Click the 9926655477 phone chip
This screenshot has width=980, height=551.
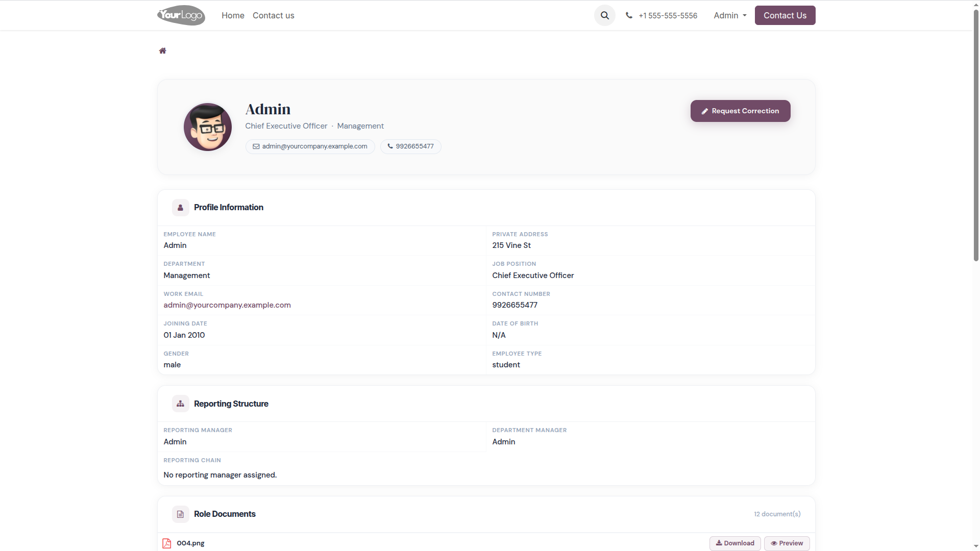click(411, 146)
